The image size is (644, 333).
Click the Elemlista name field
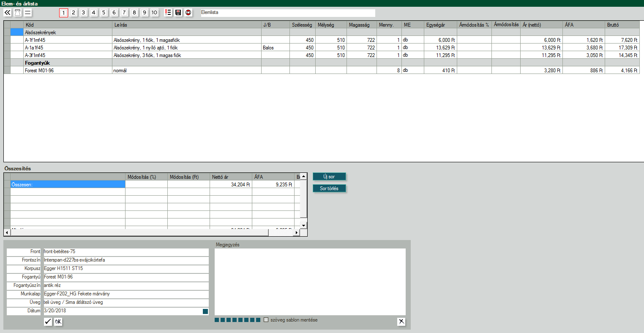click(x=287, y=13)
